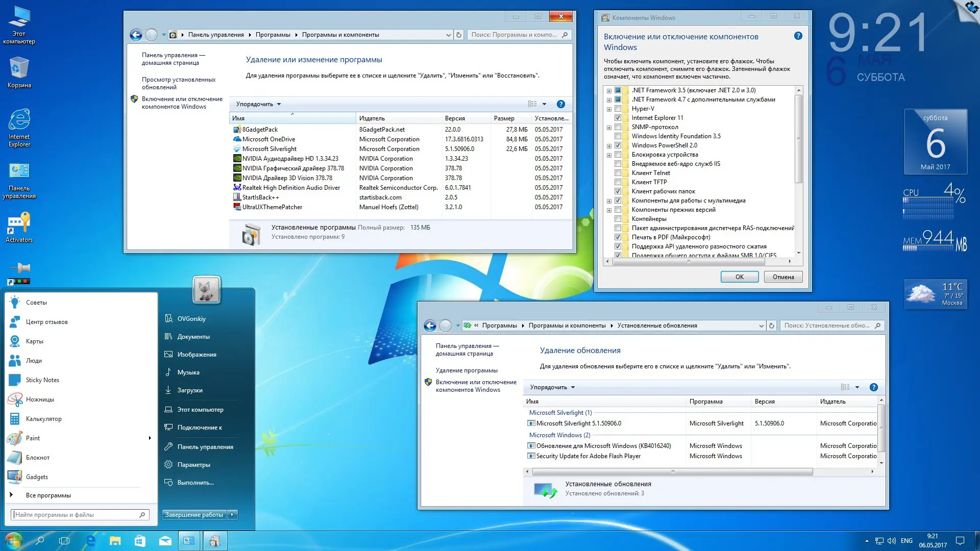This screenshot has height=551, width=980.
Task: Check the Клиент Telnet checkbox
Action: pyautogui.click(x=618, y=173)
